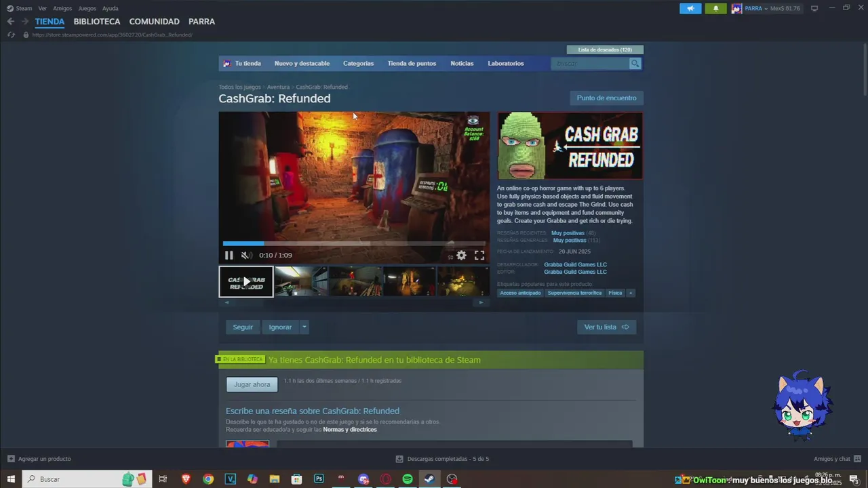Expand the Ignorar dropdown arrow

tap(304, 327)
